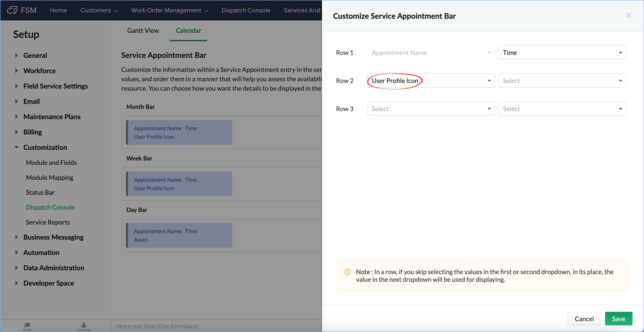Image resolution: width=644 pixels, height=332 pixels.
Task: Open Row 2 User Profile Icon dropdown
Action: click(430, 81)
